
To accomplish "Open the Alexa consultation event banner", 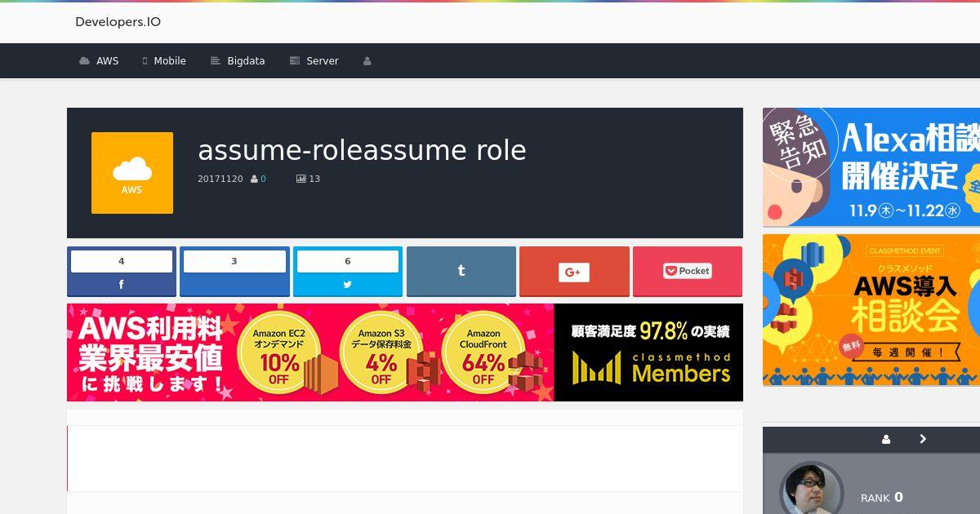I will pyautogui.click(x=871, y=167).
